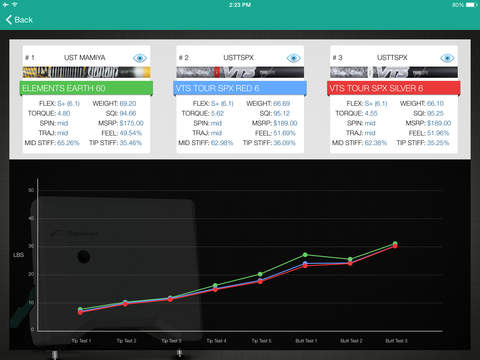Tap the Elements Earth 60 shaft image
This screenshot has width=480, height=360.
pyautogui.click(x=86, y=72)
